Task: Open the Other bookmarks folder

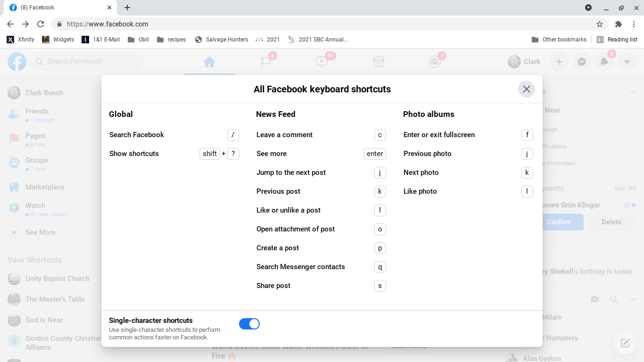Action: [559, 40]
